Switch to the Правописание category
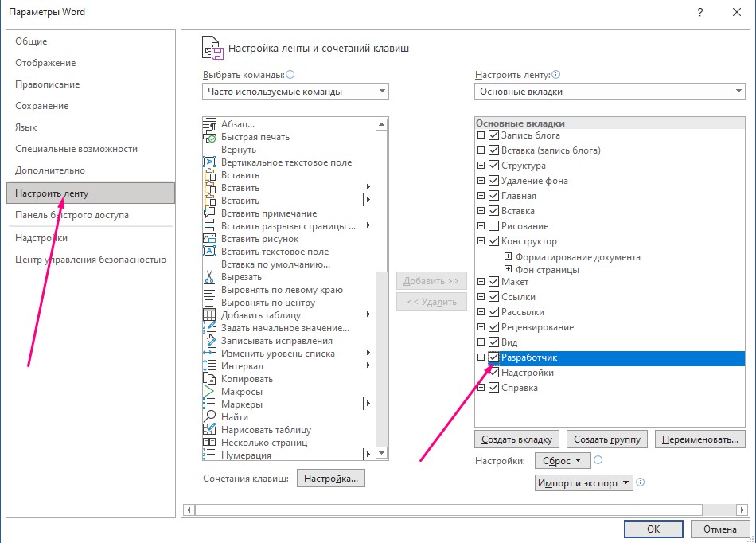This screenshot has height=543, width=756. click(x=47, y=84)
